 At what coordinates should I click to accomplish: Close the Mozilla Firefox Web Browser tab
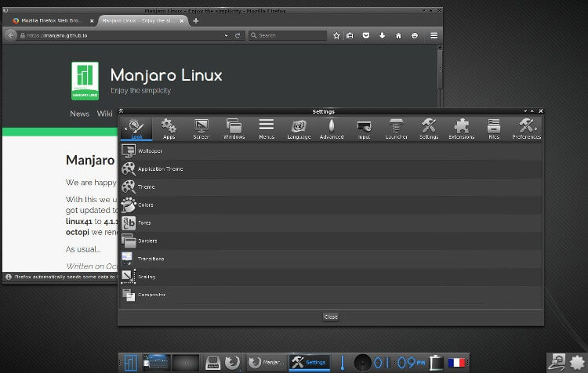point(92,21)
